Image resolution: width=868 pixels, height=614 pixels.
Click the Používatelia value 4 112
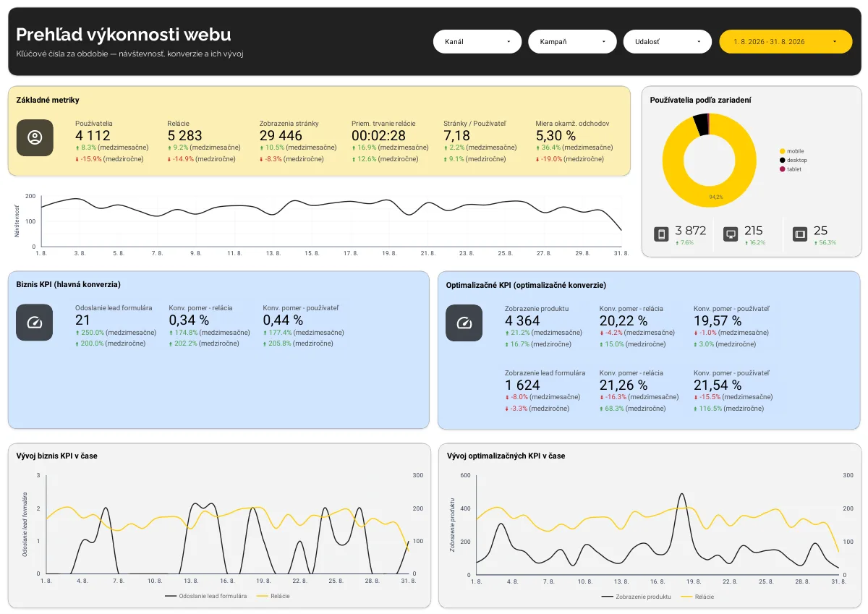[x=93, y=135]
